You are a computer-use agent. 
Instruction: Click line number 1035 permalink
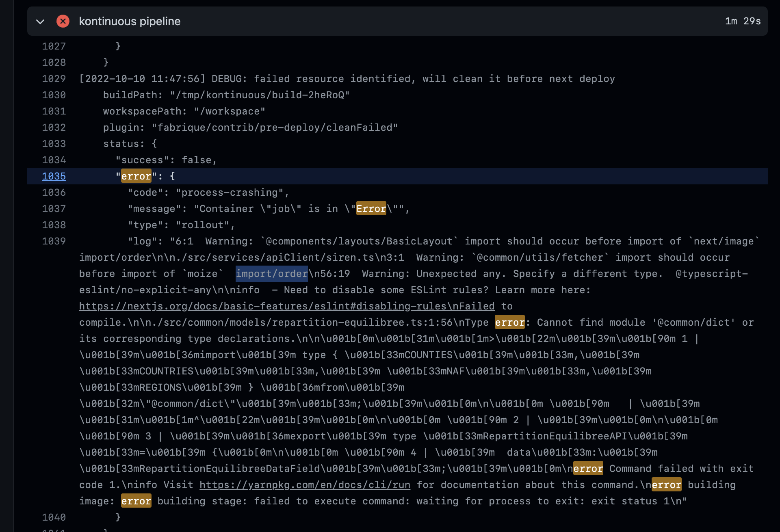click(x=54, y=176)
